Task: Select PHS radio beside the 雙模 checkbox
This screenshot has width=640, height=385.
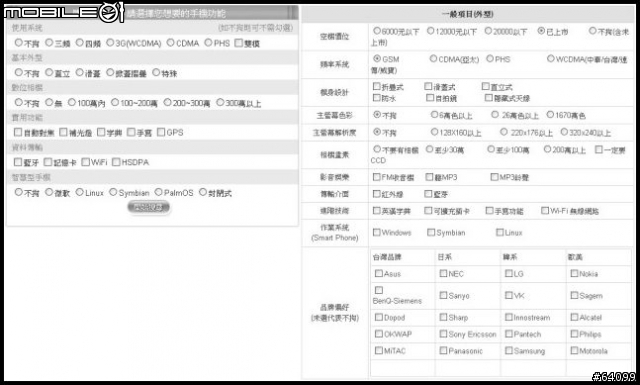Action: (208, 42)
